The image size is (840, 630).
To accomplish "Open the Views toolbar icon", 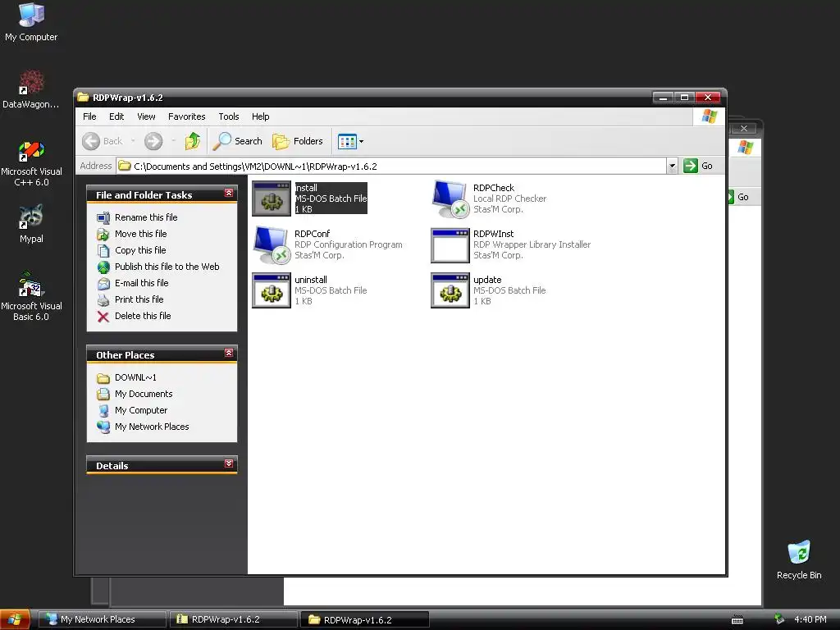I will coord(347,141).
